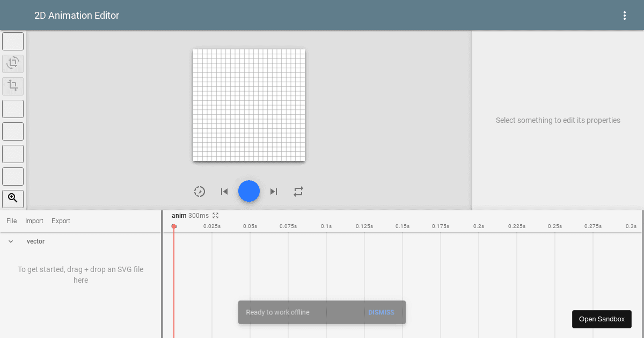Jump to 0.05s on timeline ruler
This screenshot has width=644, height=338.
pyautogui.click(x=250, y=226)
